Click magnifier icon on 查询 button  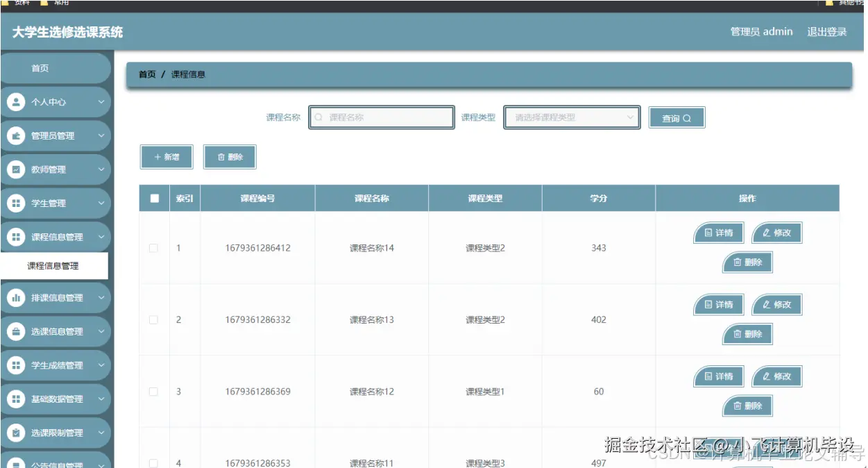click(x=687, y=119)
